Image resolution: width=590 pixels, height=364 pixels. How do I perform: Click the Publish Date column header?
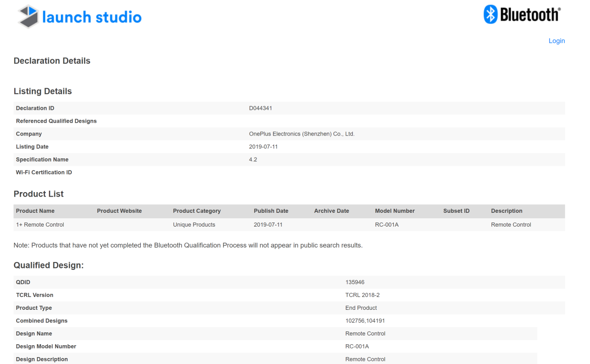click(x=271, y=211)
